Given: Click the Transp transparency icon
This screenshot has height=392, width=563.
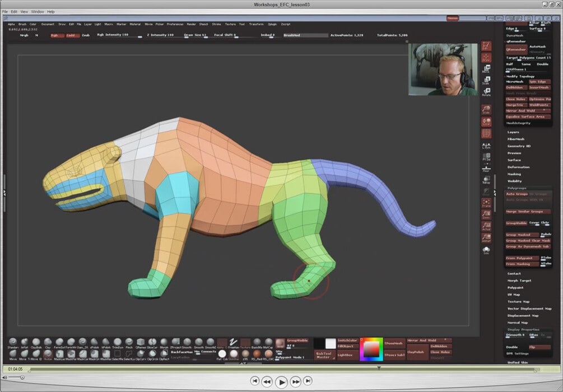Looking at the screenshot, I should pyautogui.click(x=486, y=180).
